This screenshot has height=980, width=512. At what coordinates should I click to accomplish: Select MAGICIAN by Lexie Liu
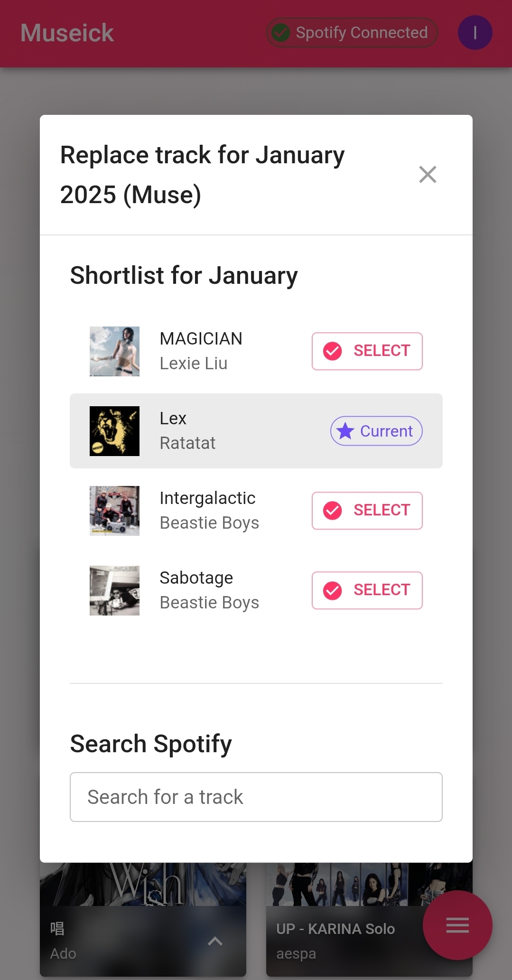click(367, 351)
